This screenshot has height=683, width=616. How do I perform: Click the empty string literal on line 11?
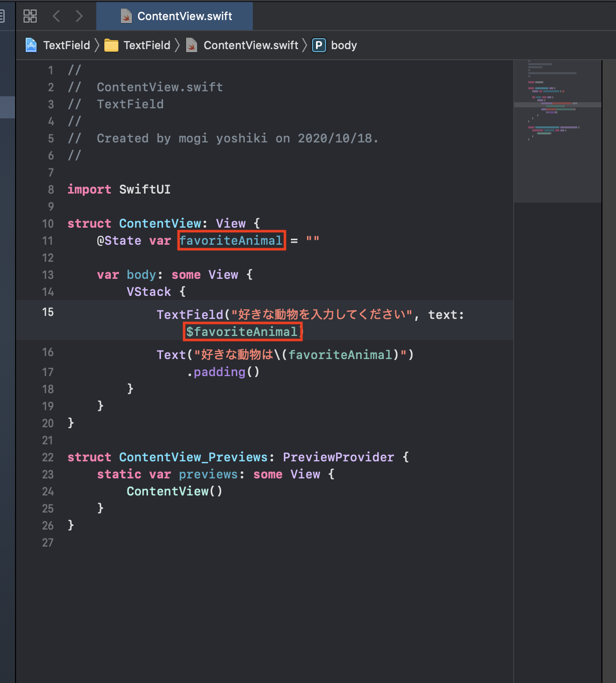click(313, 241)
